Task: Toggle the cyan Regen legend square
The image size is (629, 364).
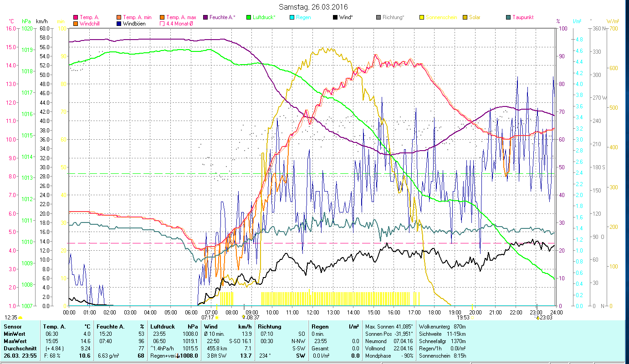Action: coord(291,18)
